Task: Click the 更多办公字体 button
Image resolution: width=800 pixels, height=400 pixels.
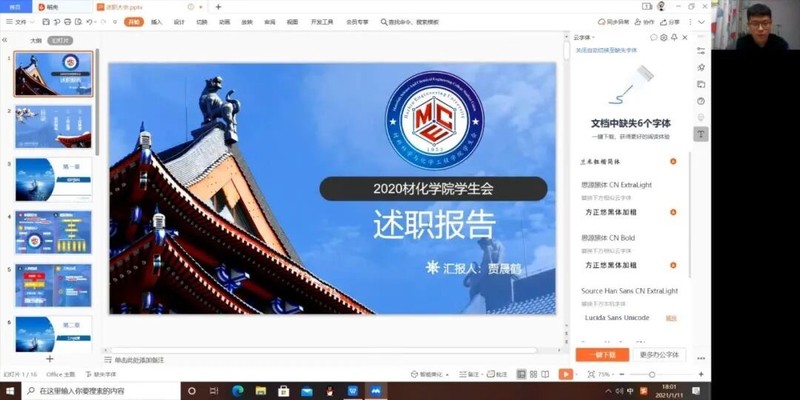Action: point(658,354)
